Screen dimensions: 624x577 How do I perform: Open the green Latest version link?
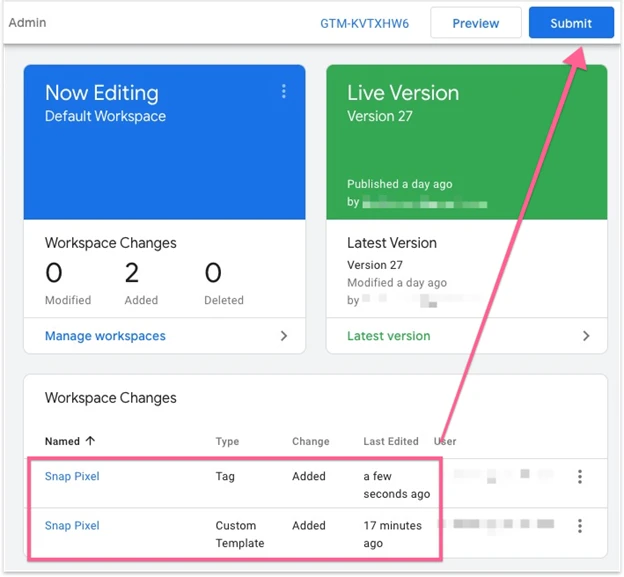[388, 336]
